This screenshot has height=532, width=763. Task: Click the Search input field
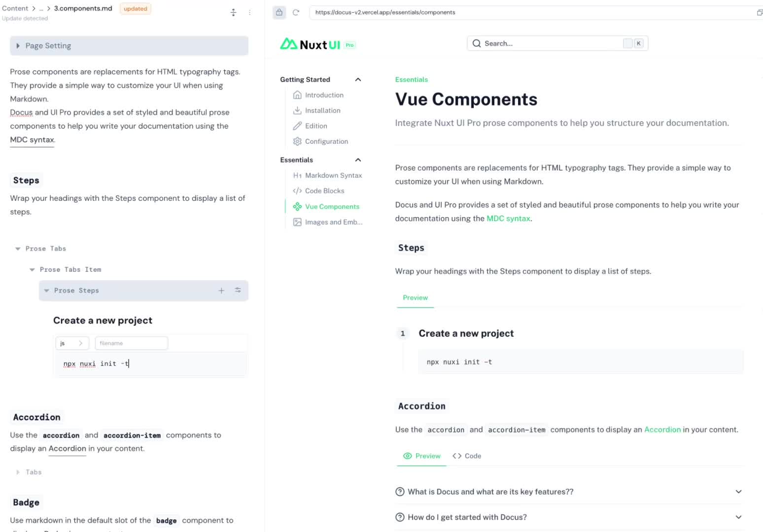(557, 43)
